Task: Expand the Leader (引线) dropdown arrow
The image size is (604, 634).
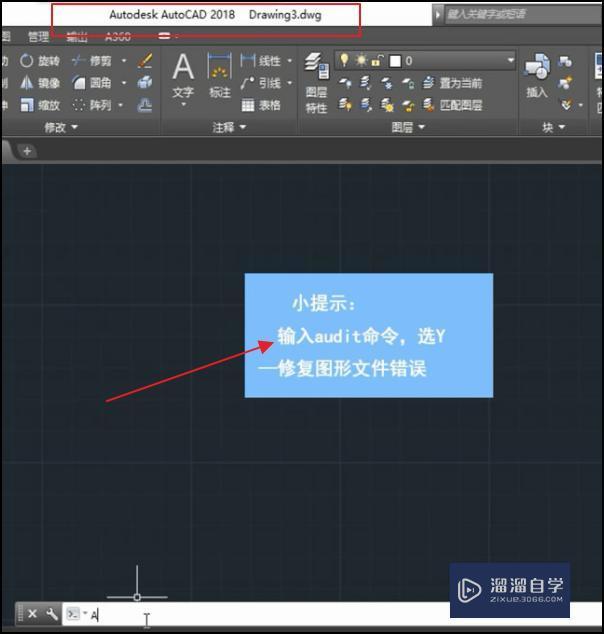Action: [289, 83]
